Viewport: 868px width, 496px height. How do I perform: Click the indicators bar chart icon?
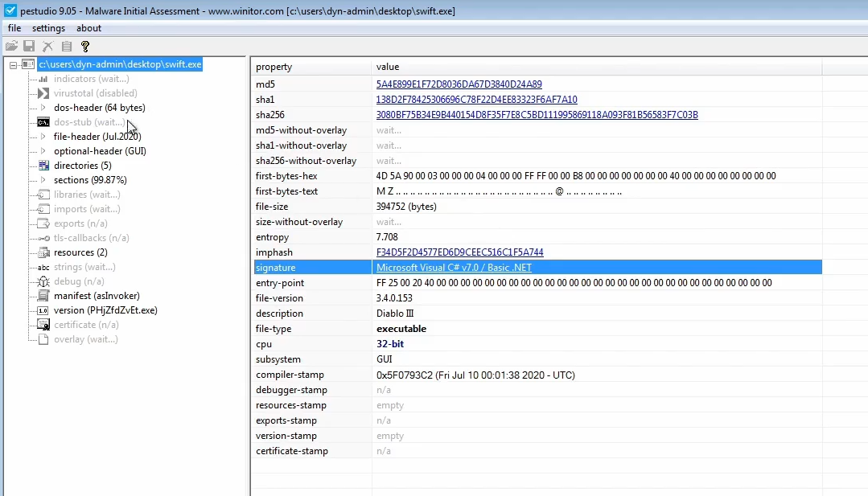tap(43, 79)
